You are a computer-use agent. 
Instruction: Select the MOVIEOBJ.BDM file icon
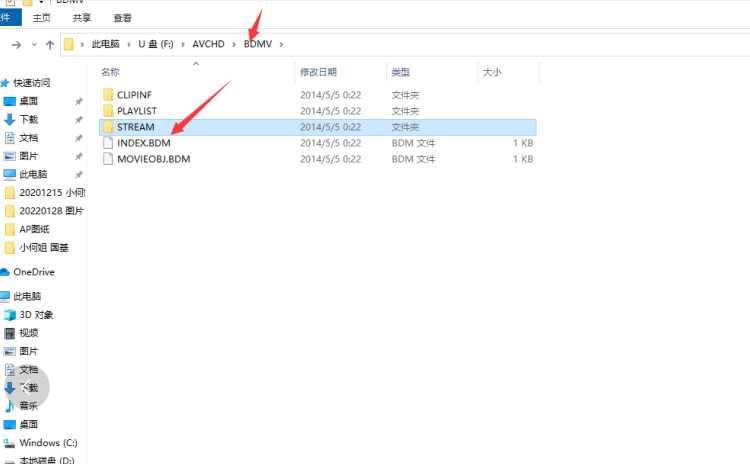(x=109, y=159)
